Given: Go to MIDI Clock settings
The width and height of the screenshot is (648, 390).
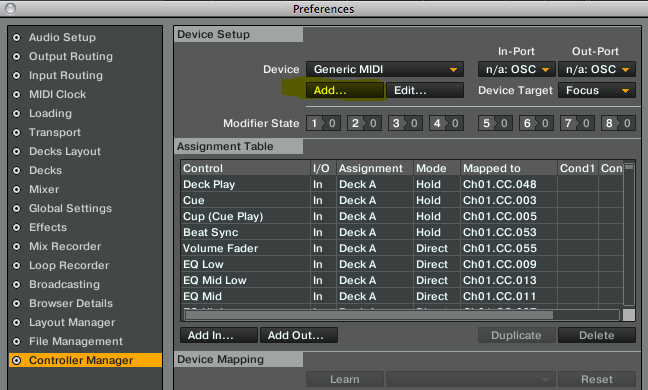Looking at the screenshot, I should tap(85, 94).
